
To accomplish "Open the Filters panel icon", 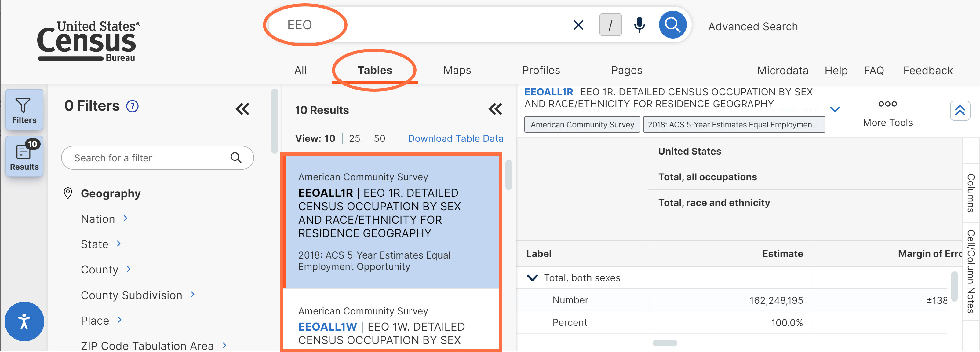I will 24,109.
